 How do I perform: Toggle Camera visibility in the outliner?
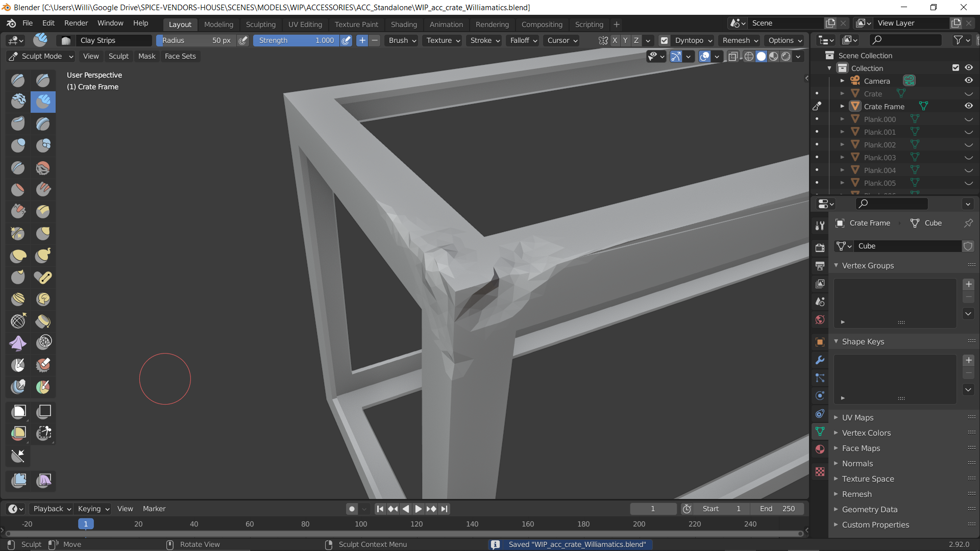(968, 81)
